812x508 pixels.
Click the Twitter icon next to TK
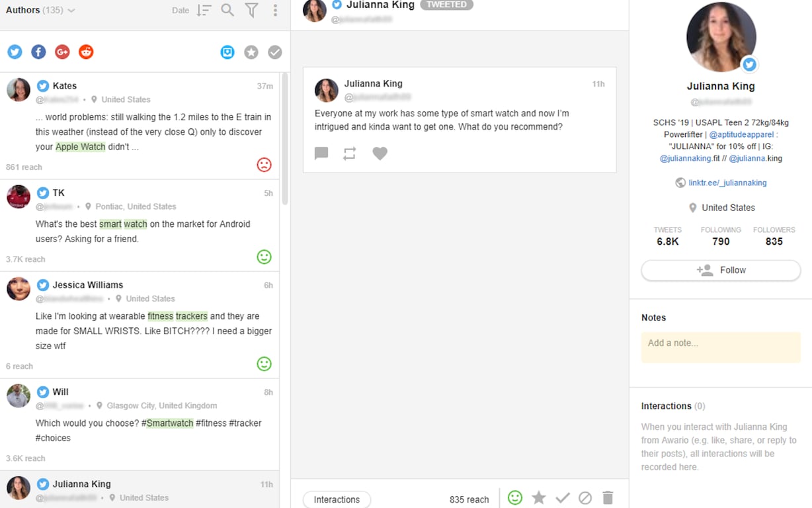43,193
